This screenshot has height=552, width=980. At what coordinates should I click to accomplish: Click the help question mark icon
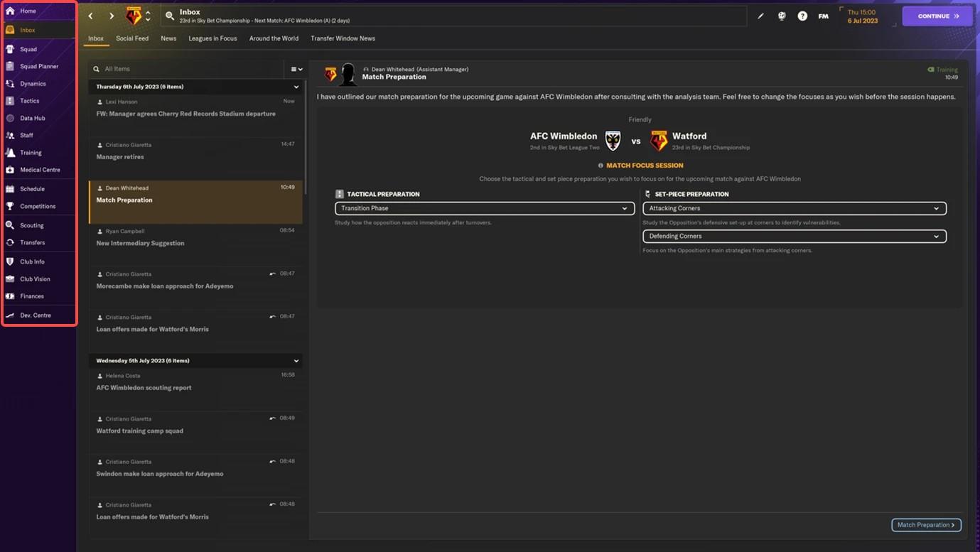802,16
